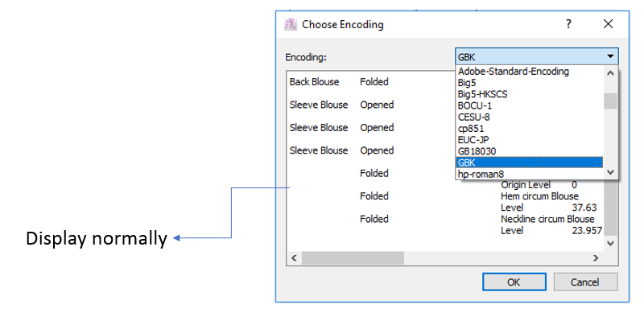Screen dimensions: 644x321
Task: Pick EUC-JP encoding entry
Action: (x=473, y=140)
